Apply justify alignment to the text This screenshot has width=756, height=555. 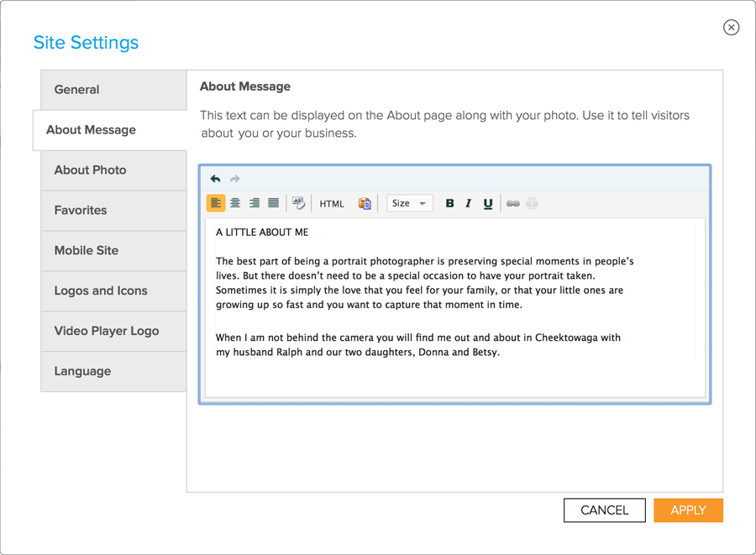tap(273, 203)
